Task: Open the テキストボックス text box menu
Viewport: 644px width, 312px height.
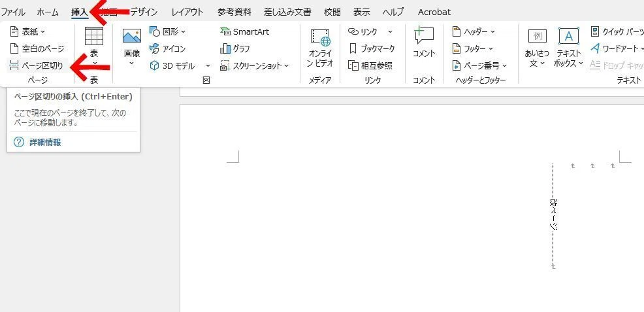Action: click(x=568, y=48)
